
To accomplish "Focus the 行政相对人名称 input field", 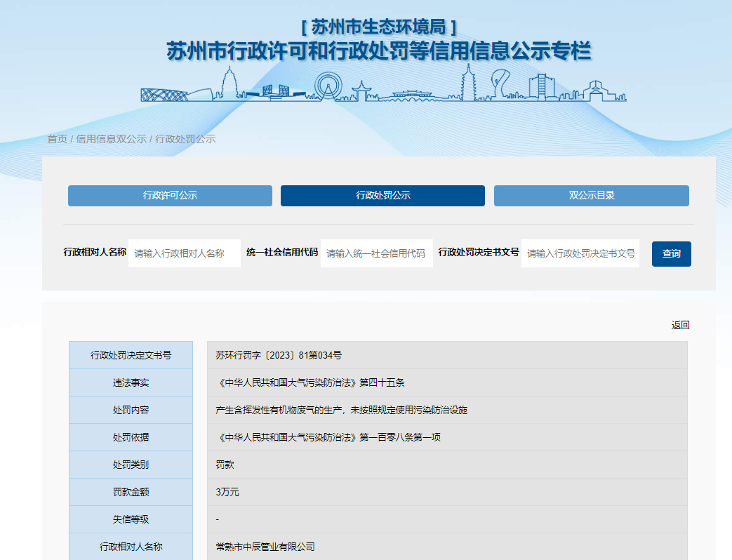I will (185, 253).
